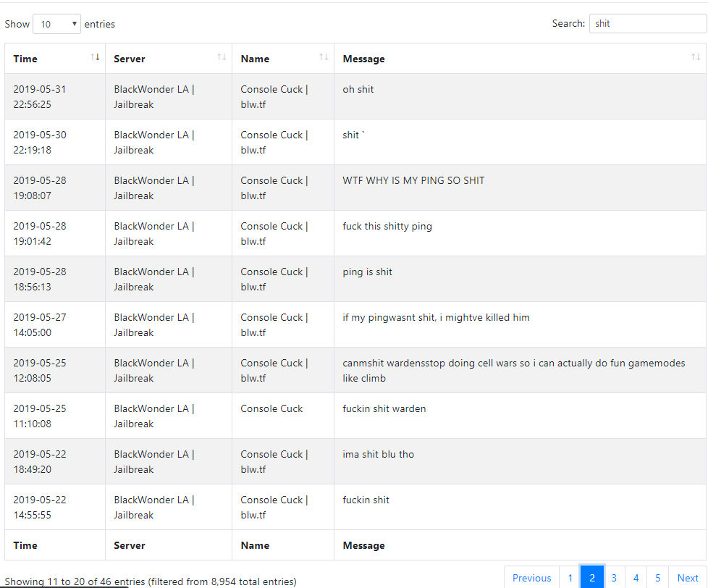Screen dimensions: 708x588
Task: Click the 'fuckin shit warden' message row
Action: click(355, 416)
